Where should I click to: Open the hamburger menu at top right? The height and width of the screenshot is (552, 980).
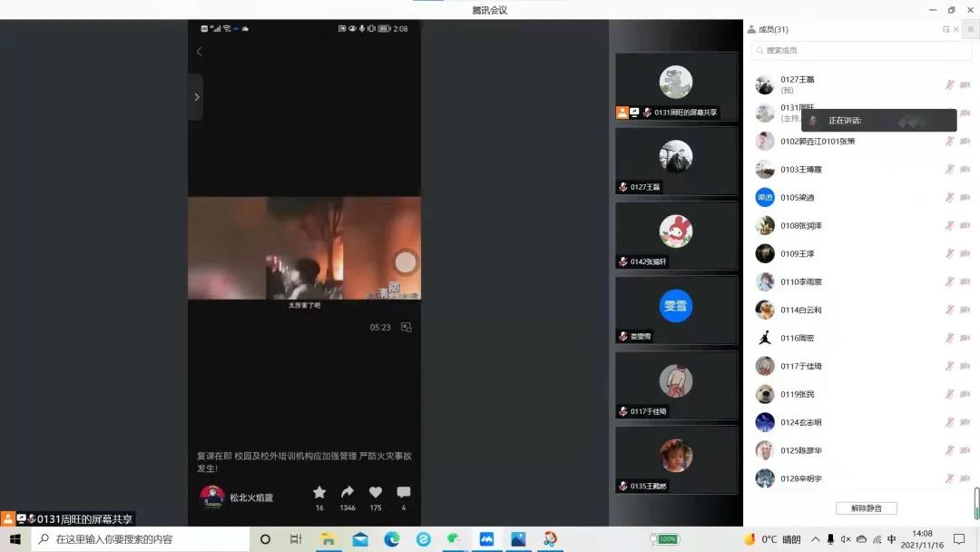[970, 29]
